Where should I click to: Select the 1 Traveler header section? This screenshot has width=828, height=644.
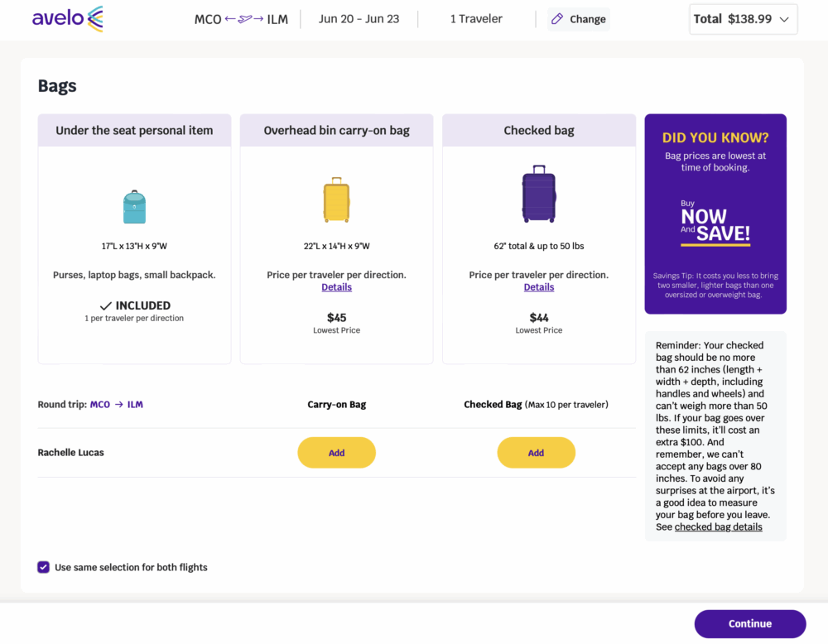point(475,17)
